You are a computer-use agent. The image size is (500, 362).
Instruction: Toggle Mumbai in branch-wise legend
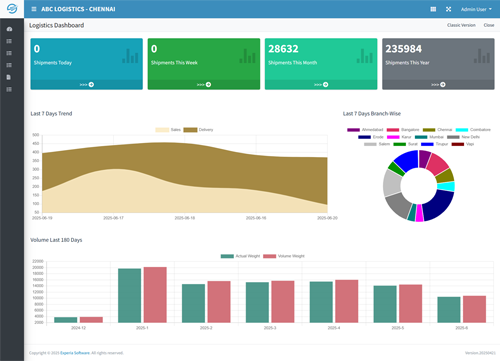(429, 137)
